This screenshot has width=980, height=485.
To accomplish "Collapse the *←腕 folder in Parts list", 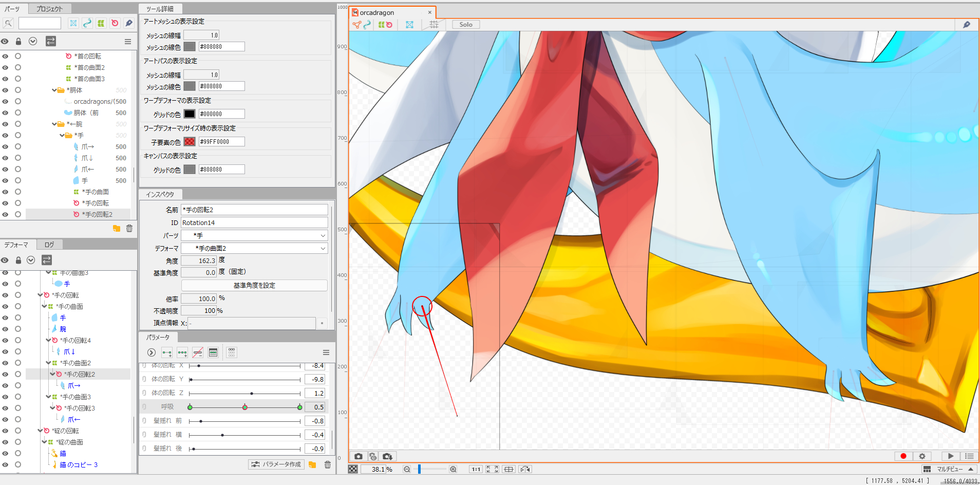I will click(x=54, y=124).
